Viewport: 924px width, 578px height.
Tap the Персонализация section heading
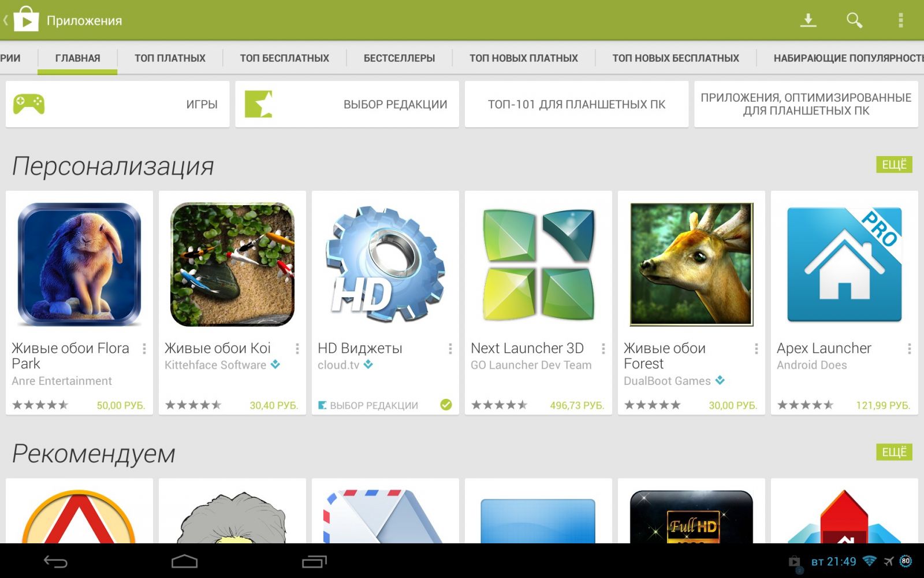pyautogui.click(x=113, y=166)
